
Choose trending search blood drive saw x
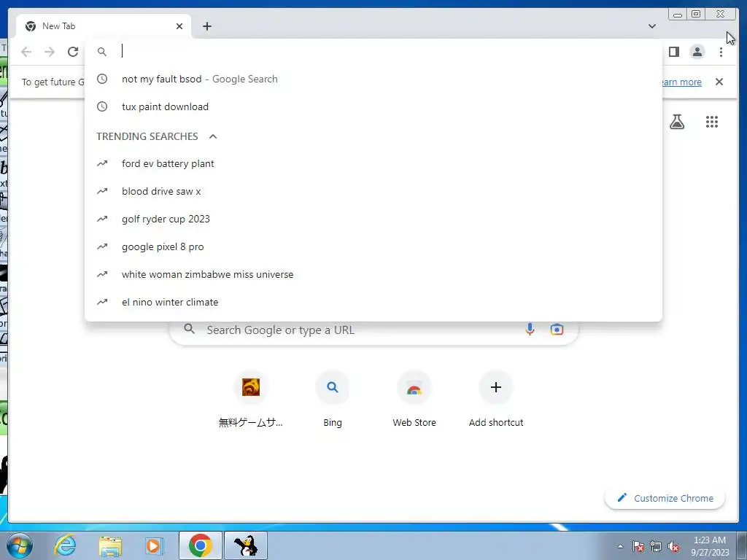[373, 192]
